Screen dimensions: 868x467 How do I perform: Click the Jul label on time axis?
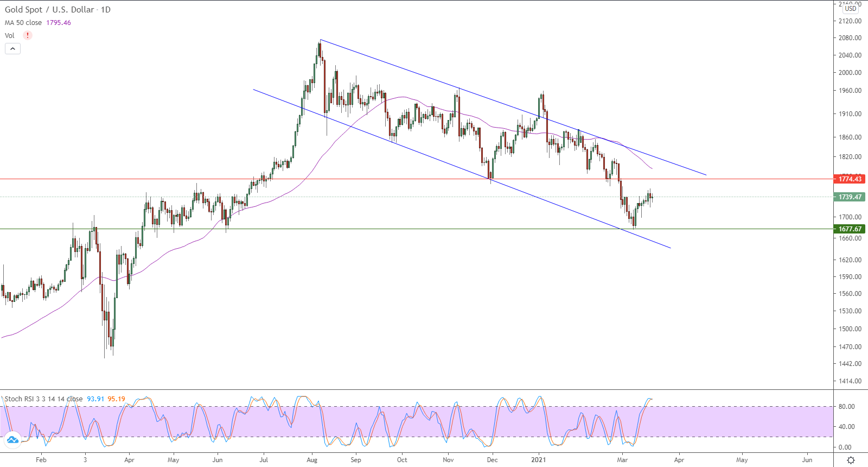coord(264,460)
